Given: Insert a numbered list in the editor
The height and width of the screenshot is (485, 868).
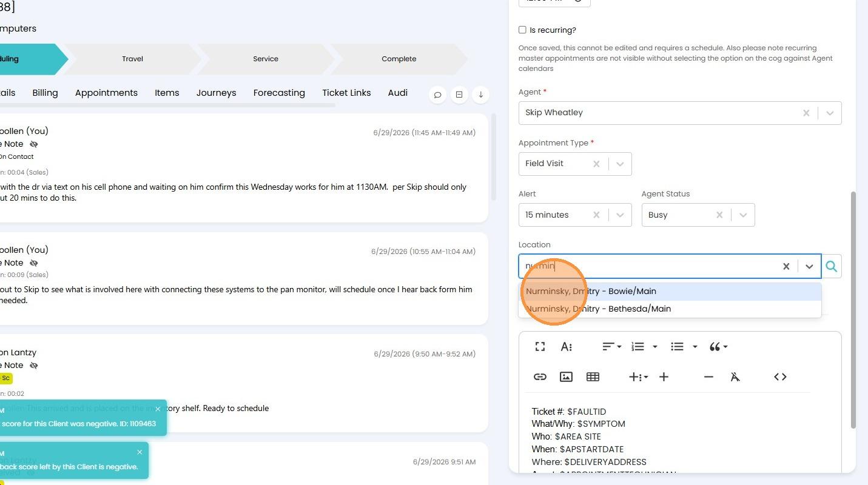Looking at the screenshot, I should 638,347.
